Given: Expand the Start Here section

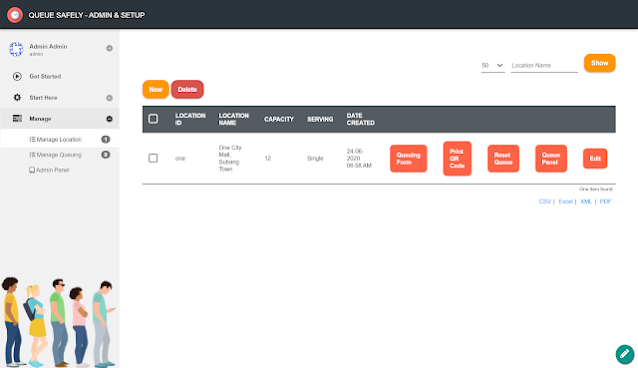Looking at the screenshot, I should [109, 98].
